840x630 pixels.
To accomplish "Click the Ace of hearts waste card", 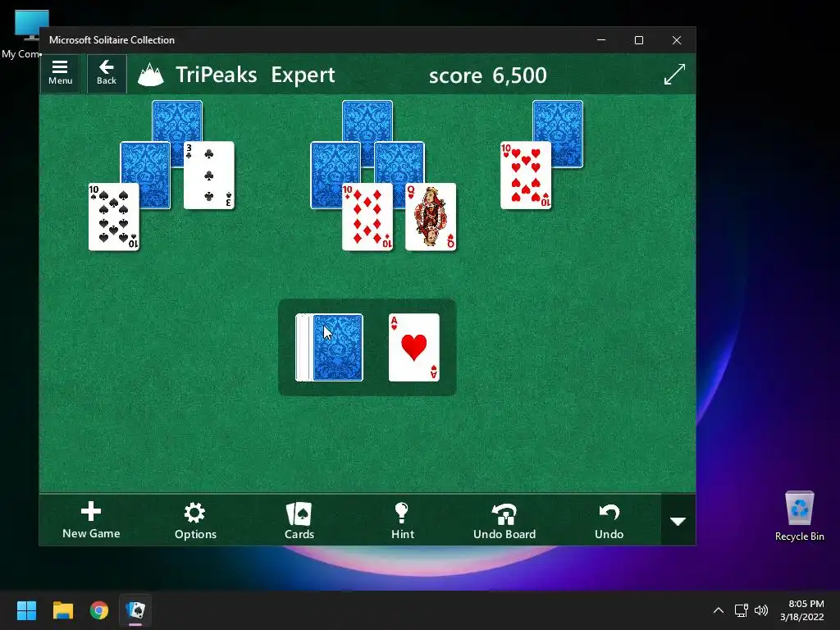I will (413, 348).
